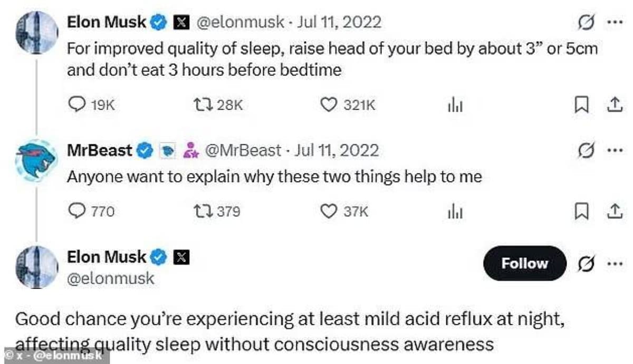Screen dimensions: 633x364
Task: Open more options on Elon Musk's first tweet
Action: 612,23
